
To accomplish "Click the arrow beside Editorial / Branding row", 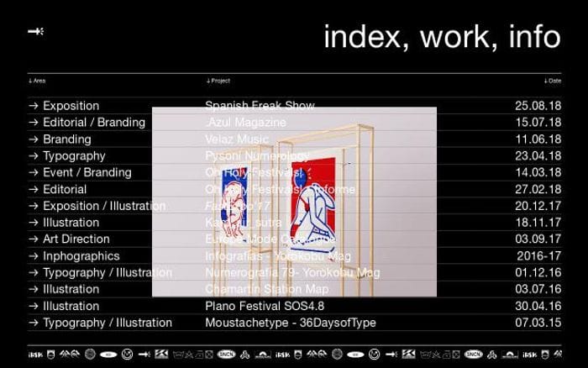I will (x=34, y=123).
